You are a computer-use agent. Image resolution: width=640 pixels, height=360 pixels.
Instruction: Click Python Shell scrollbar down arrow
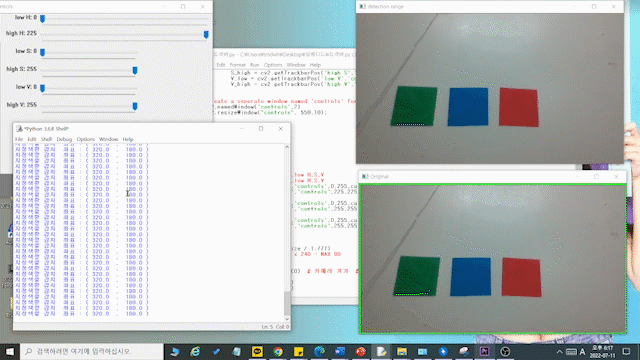tap(287, 319)
